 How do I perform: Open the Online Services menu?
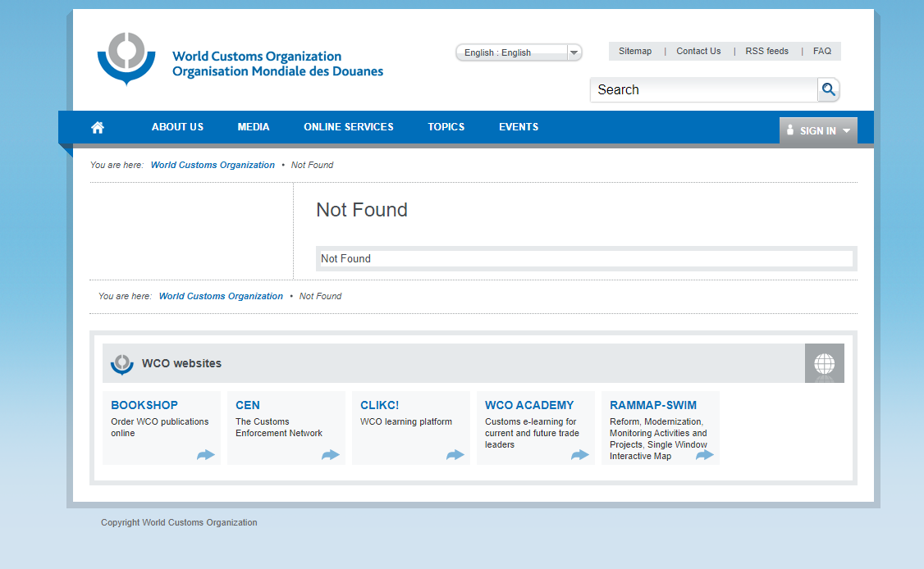click(x=348, y=126)
